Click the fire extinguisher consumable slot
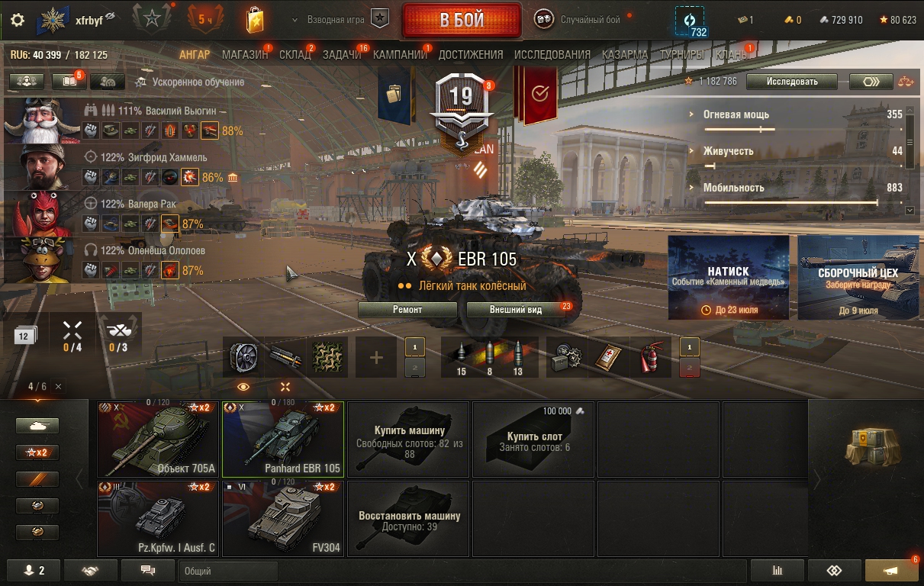 (650, 357)
